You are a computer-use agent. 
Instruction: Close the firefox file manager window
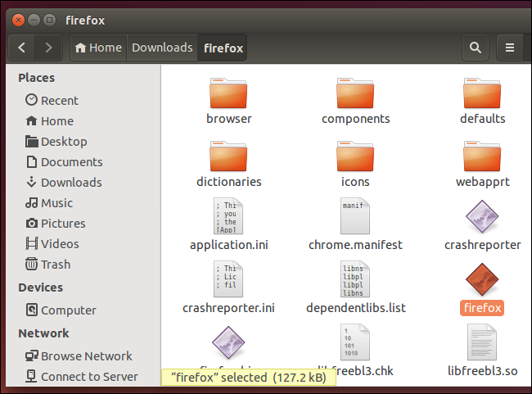point(18,20)
